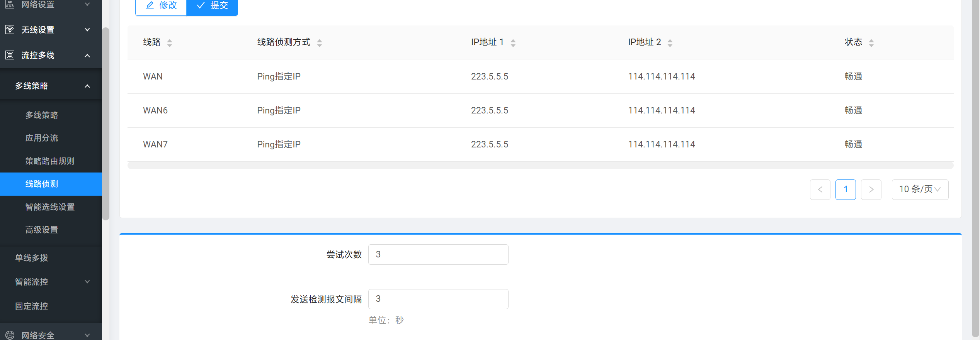Collapse the 多线策略 submenu group
The height and width of the screenshot is (340, 980).
pos(87,86)
